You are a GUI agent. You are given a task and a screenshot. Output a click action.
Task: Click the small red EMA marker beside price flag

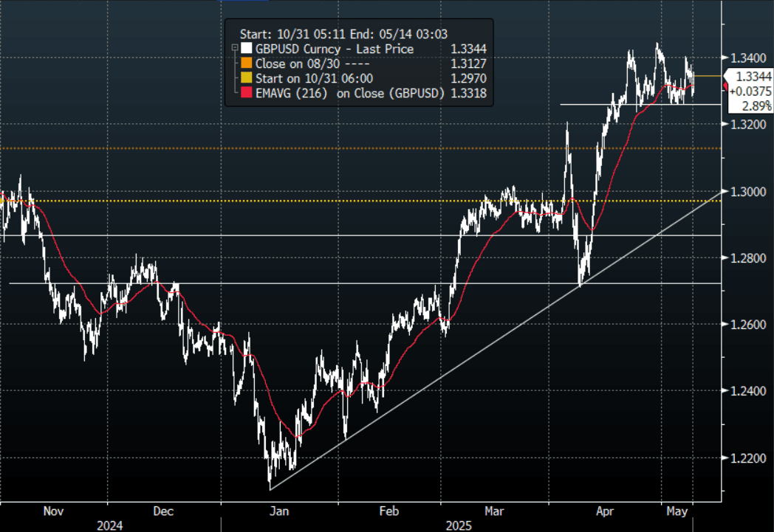[725, 86]
